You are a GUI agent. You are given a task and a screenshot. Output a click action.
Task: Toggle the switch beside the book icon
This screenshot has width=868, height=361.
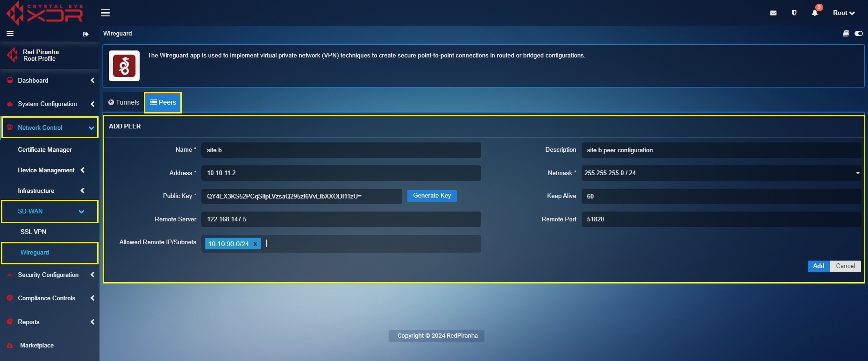point(859,34)
